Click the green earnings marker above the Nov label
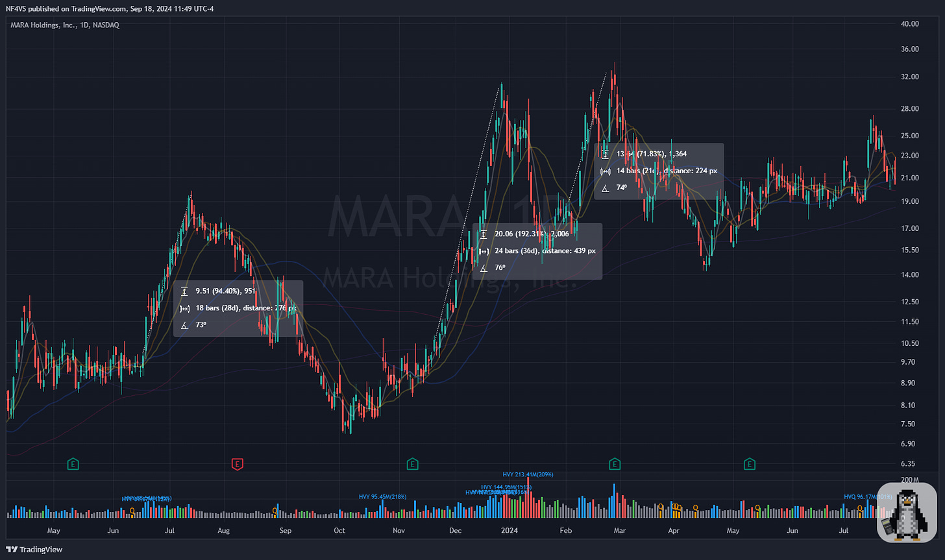The image size is (945, 560). [411, 464]
